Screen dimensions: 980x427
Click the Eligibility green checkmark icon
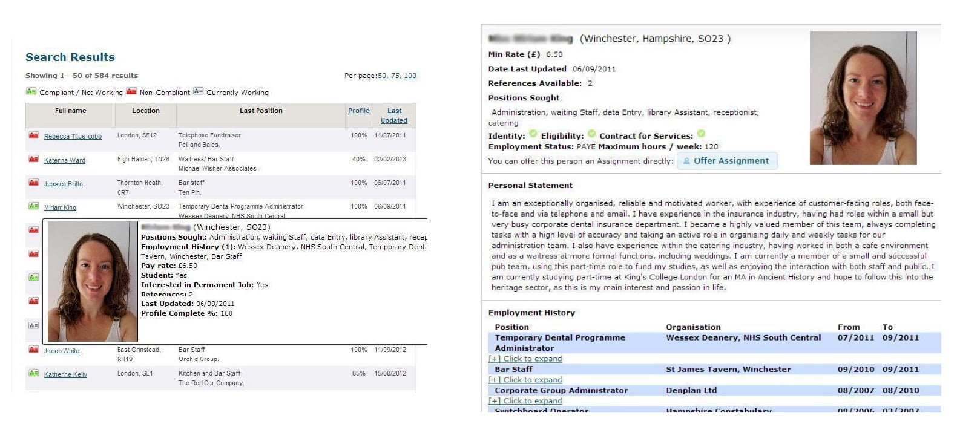pyautogui.click(x=591, y=134)
